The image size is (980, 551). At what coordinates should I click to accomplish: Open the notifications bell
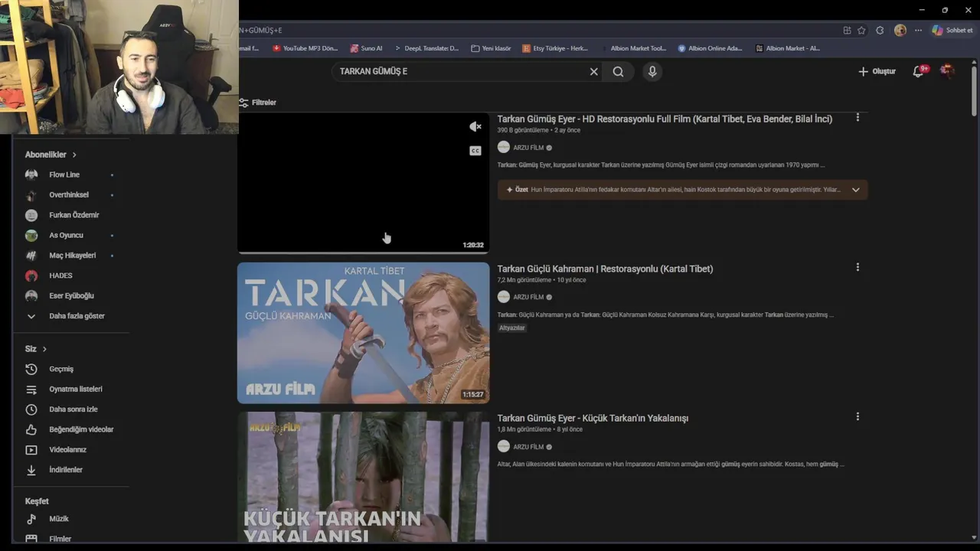[x=918, y=71]
